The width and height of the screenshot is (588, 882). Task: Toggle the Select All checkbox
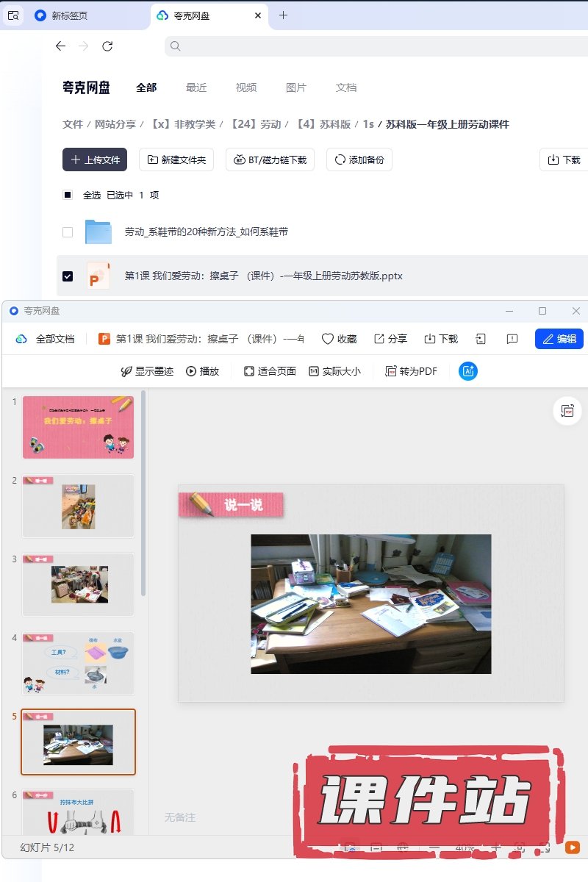coord(68,196)
